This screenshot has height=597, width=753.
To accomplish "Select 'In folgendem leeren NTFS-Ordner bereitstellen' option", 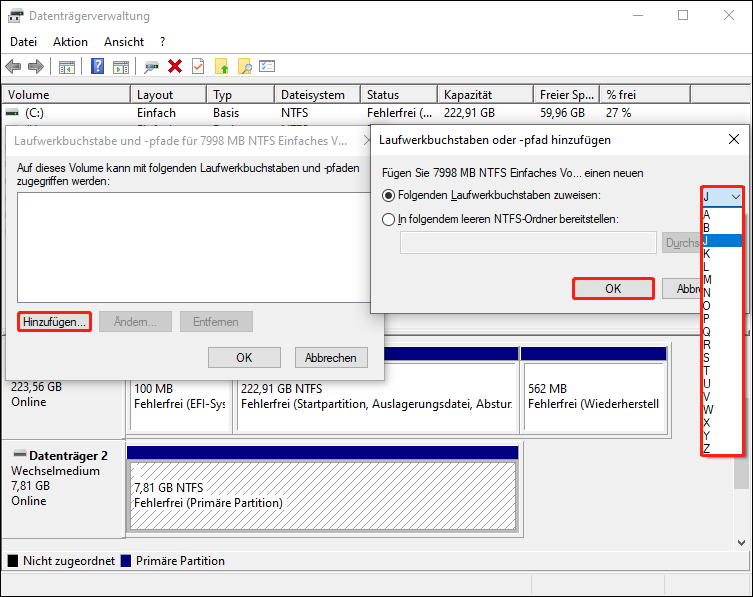I will click(389, 219).
